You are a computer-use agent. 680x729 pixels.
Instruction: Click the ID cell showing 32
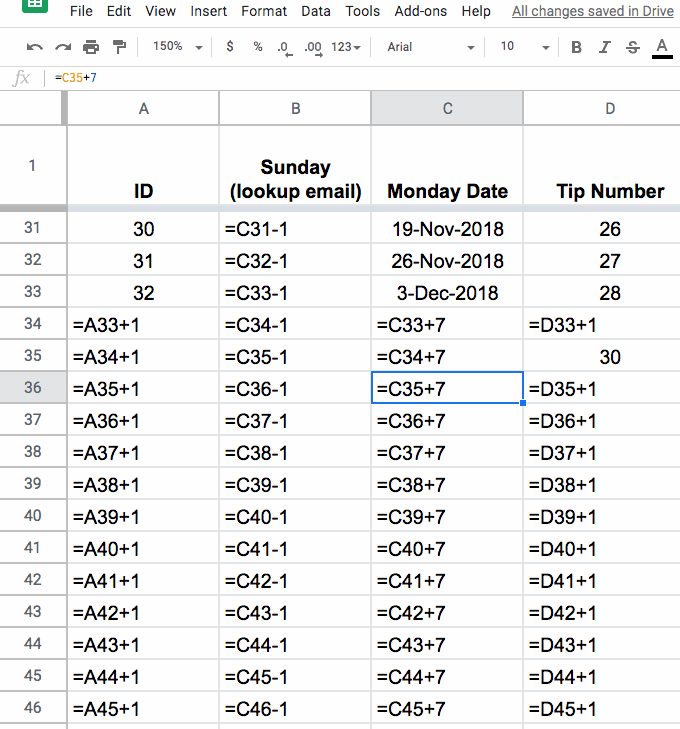pos(143,292)
